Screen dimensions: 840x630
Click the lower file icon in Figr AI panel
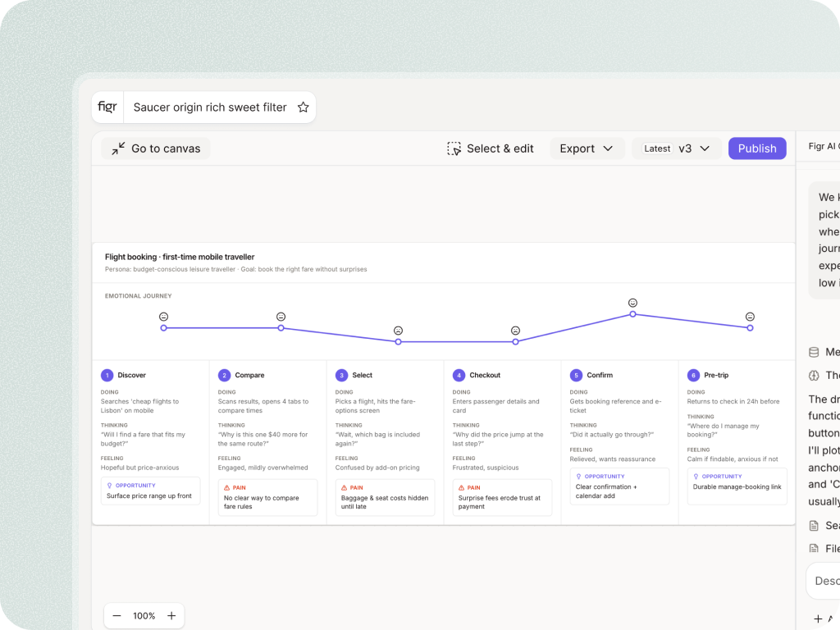click(814, 548)
